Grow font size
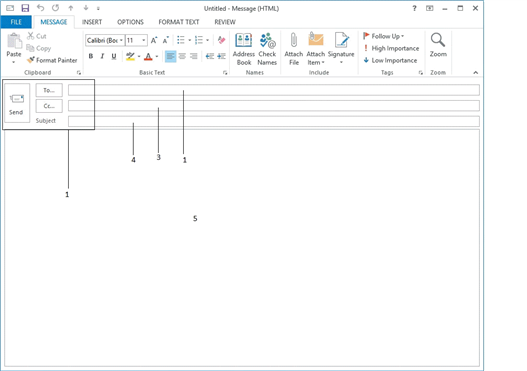The width and height of the screenshot is (527, 371). point(154,40)
